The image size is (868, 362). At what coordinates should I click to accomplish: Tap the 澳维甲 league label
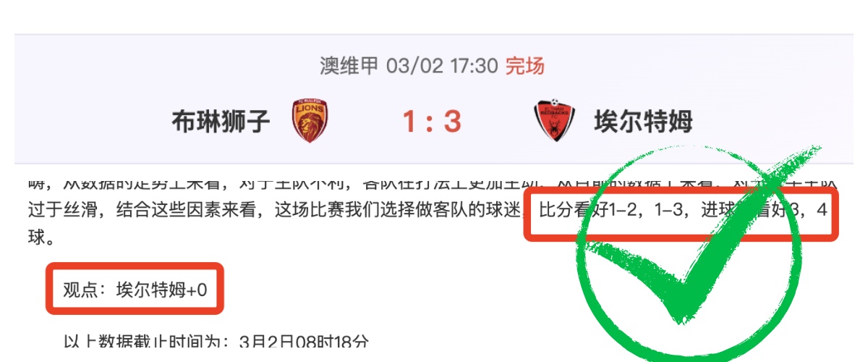coord(349,67)
